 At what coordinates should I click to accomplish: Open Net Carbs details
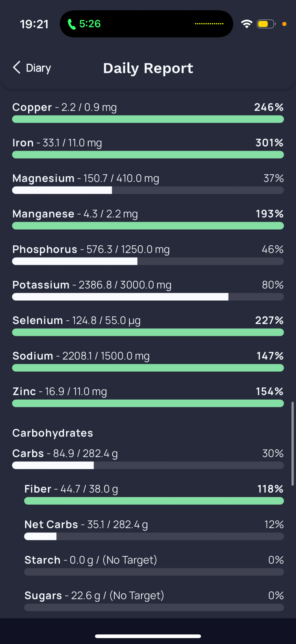(154, 529)
